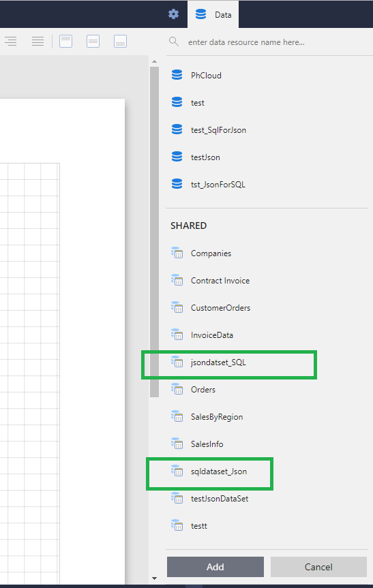Switch to the Data tab
Screen dimensions: 373x588
[213, 14]
